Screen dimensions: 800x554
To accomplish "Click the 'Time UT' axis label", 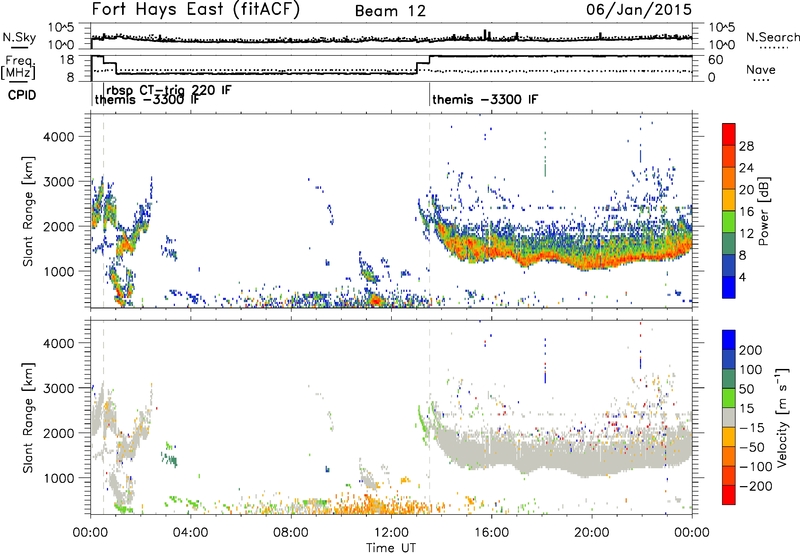I will click(391, 548).
